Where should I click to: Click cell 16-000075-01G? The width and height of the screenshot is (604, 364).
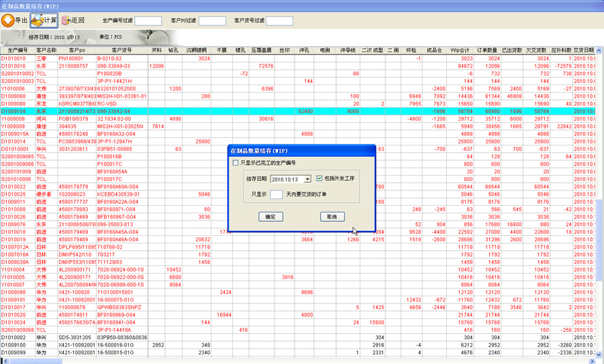[115, 300]
